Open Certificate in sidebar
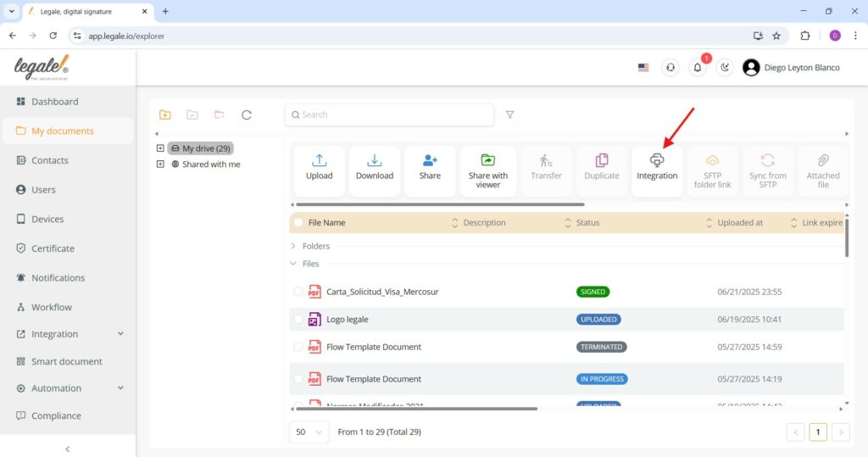The image size is (868, 457). (x=68, y=248)
